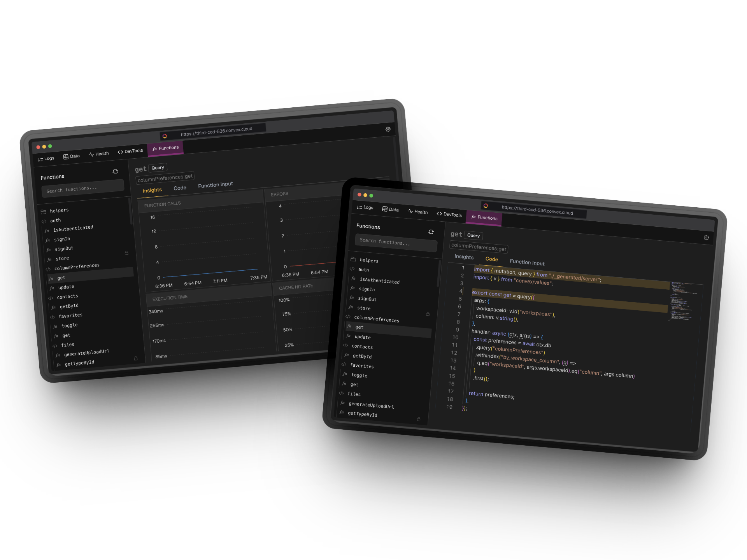747x560 pixels.
Task: Click the lock icon beside getTypeById in right window
Action: (419, 419)
